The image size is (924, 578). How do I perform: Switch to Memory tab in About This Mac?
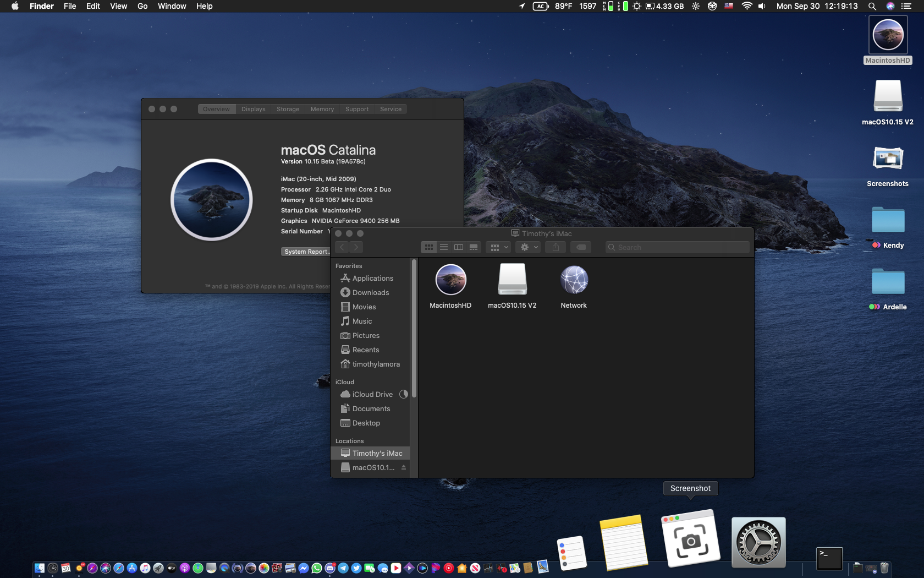(322, 109)
